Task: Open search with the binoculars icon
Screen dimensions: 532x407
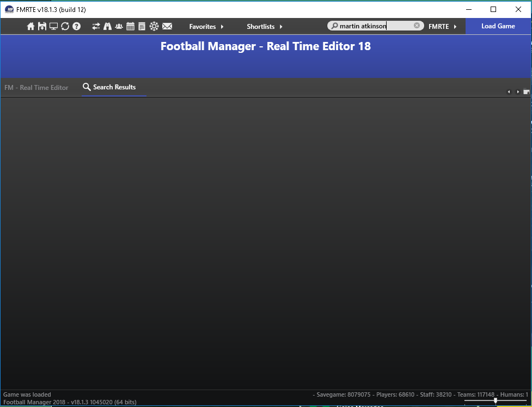Action: click(x=108, y=26)
